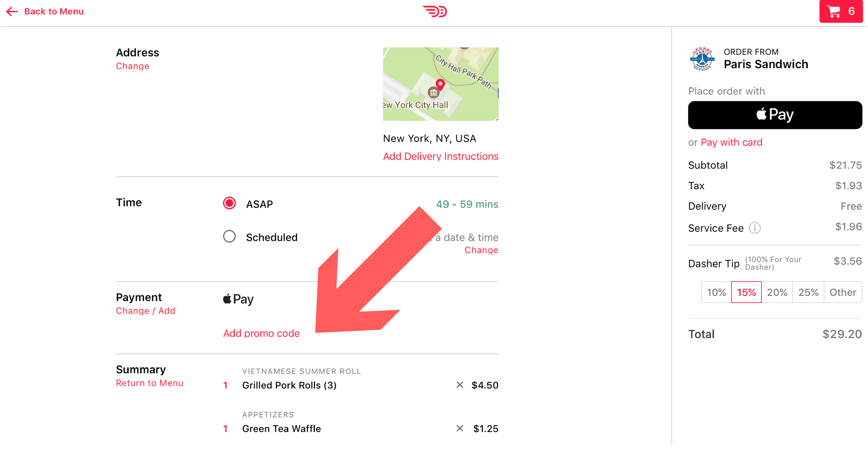The width and height of the screenshot is (868, 457).
Task: Click Pay with card alternative payment option
Action: (x=732, y=142)
